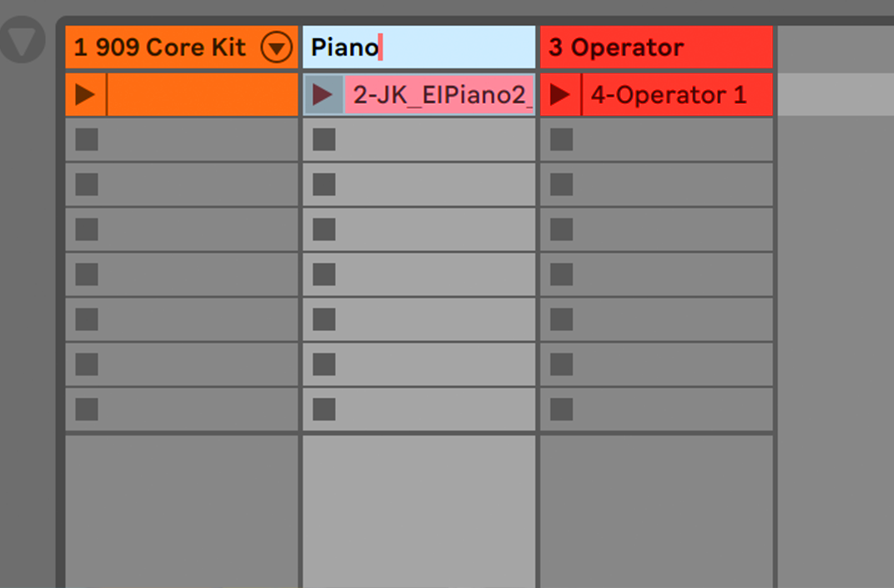Click the circular triangle button at top left

[22, 40]
